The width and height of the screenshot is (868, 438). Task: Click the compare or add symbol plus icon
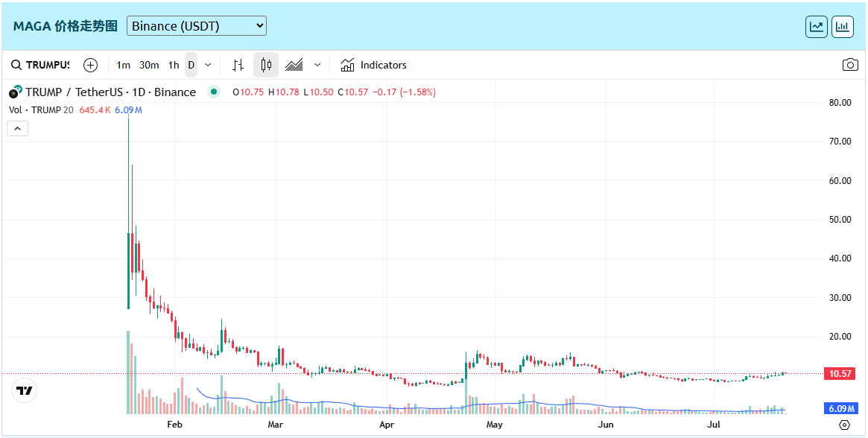[90, 65]
